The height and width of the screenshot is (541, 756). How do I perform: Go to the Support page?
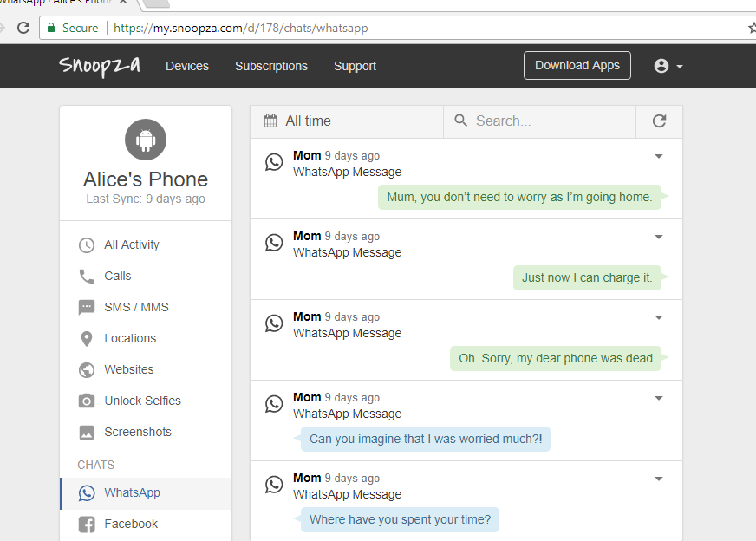pyautogui.click(x=355, y=66)
